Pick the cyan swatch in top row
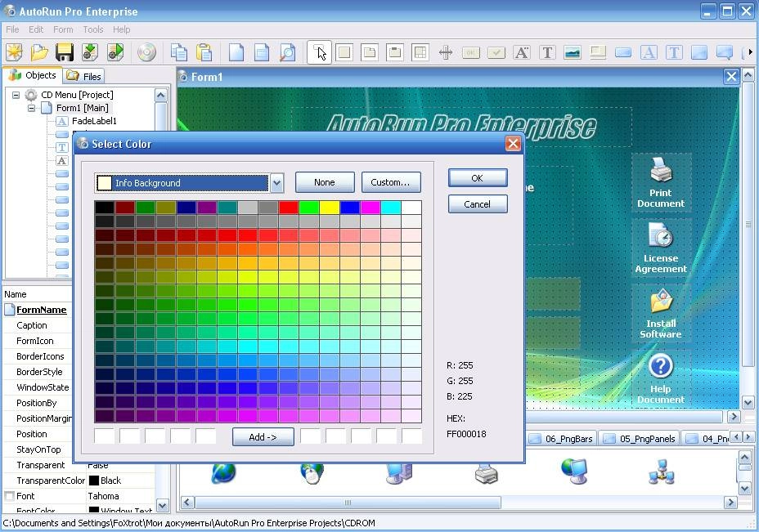The height and width of the screenshot is (532, 759). click(x=391, y=208)
